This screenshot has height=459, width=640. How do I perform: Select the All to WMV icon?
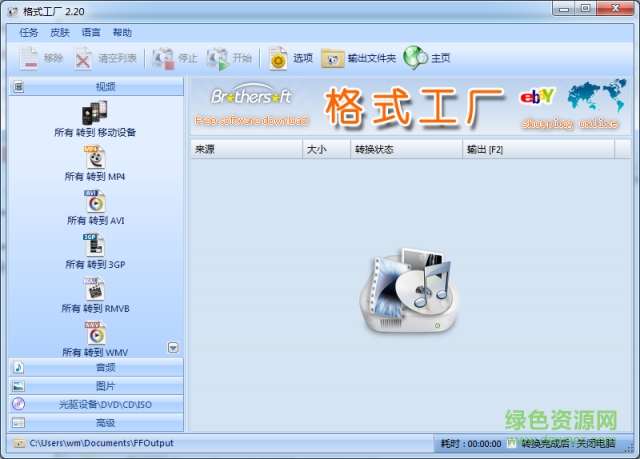[95, 333]
